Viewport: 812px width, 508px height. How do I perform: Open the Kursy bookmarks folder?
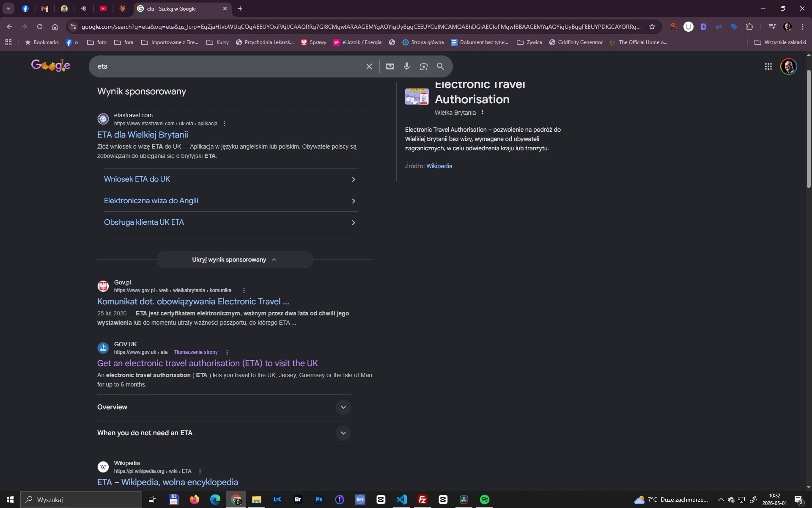point(217,42)
